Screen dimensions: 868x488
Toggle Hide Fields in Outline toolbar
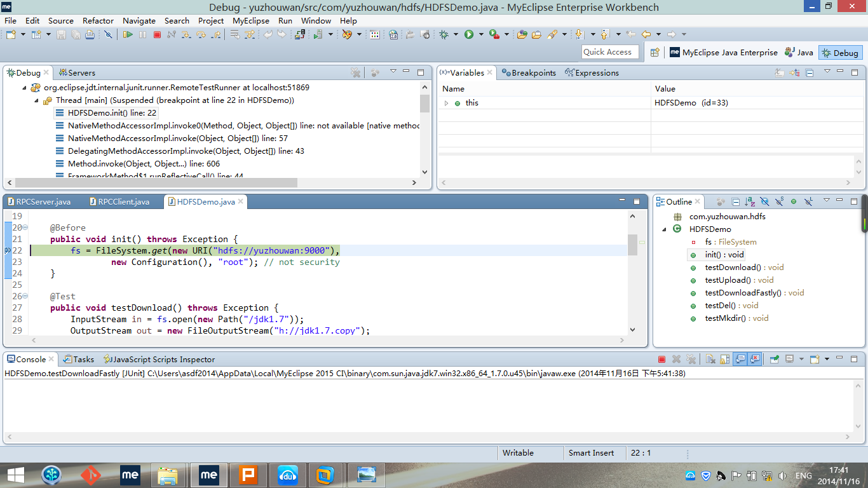click(764, 202)
